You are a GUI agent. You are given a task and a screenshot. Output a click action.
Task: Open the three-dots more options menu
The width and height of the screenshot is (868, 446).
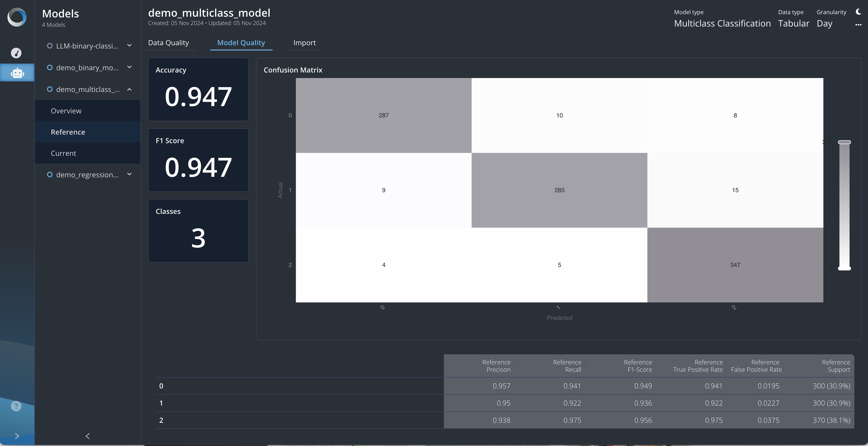pyautogui.click(x=858, y=24)
